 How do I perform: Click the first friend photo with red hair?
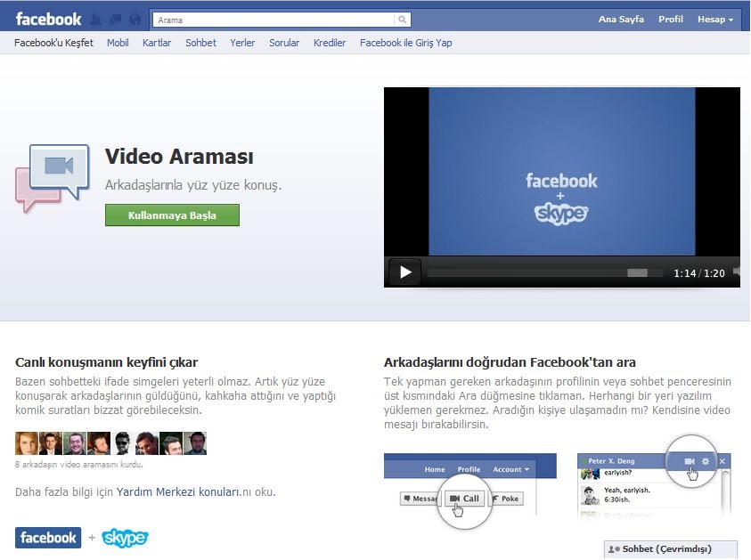pos(27,443)
